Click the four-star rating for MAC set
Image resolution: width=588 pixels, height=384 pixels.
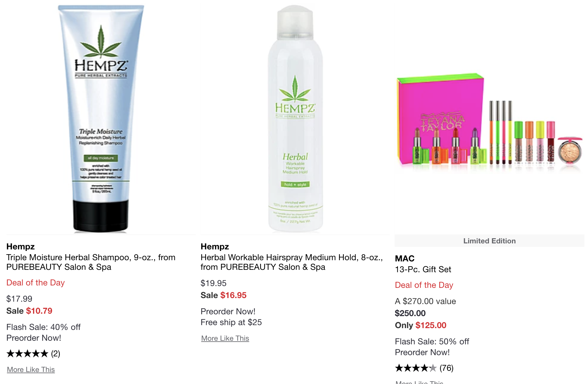pyautogui.click(x=416, y=368)
